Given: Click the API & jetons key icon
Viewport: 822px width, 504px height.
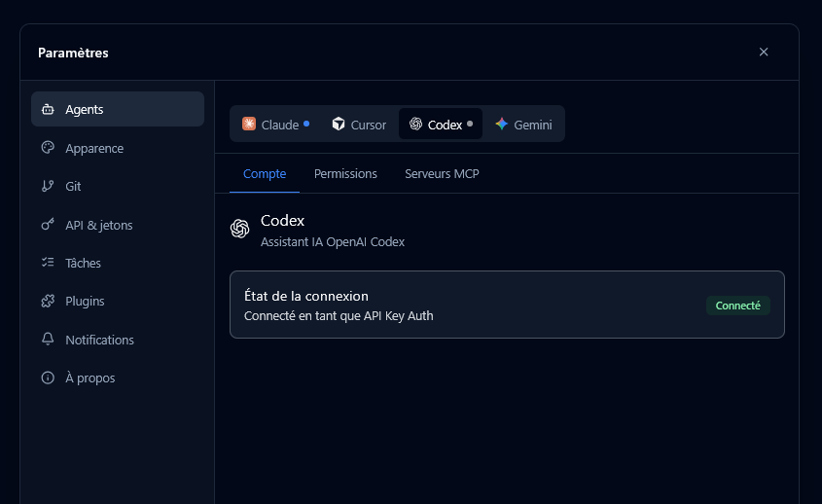Looking at the screenshot, I should click(x=48, y=225).
